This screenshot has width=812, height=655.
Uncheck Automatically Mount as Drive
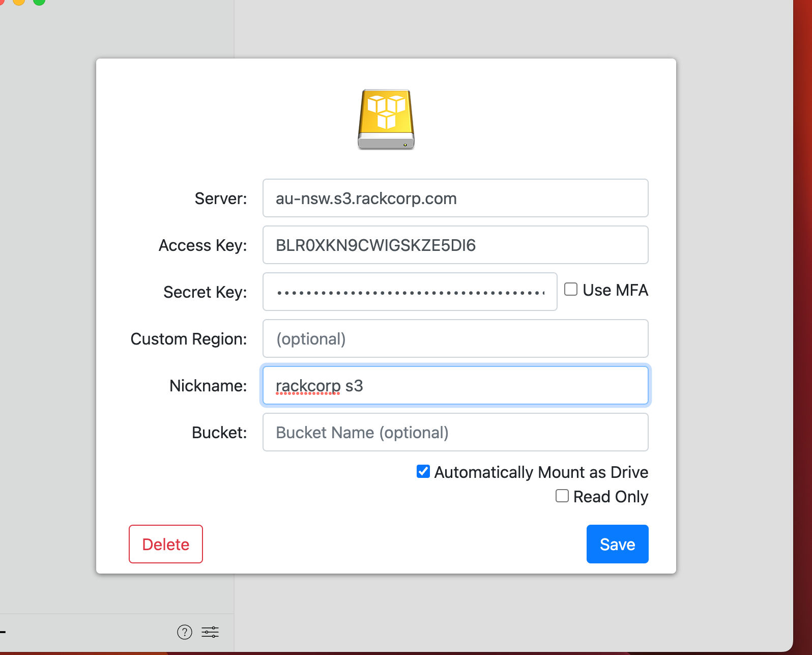[x=423, y=472]
